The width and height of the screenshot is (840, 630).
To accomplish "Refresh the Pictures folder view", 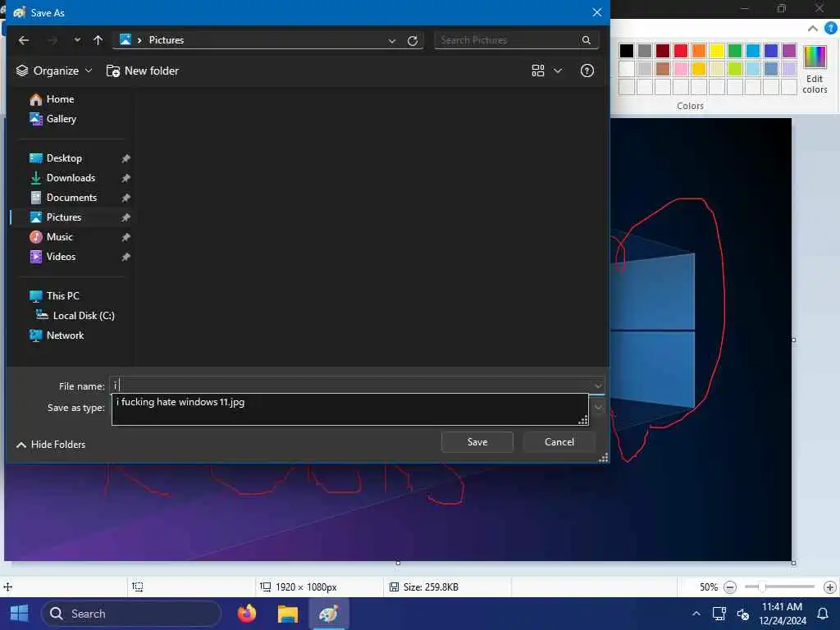I will (x=413, y=41).
